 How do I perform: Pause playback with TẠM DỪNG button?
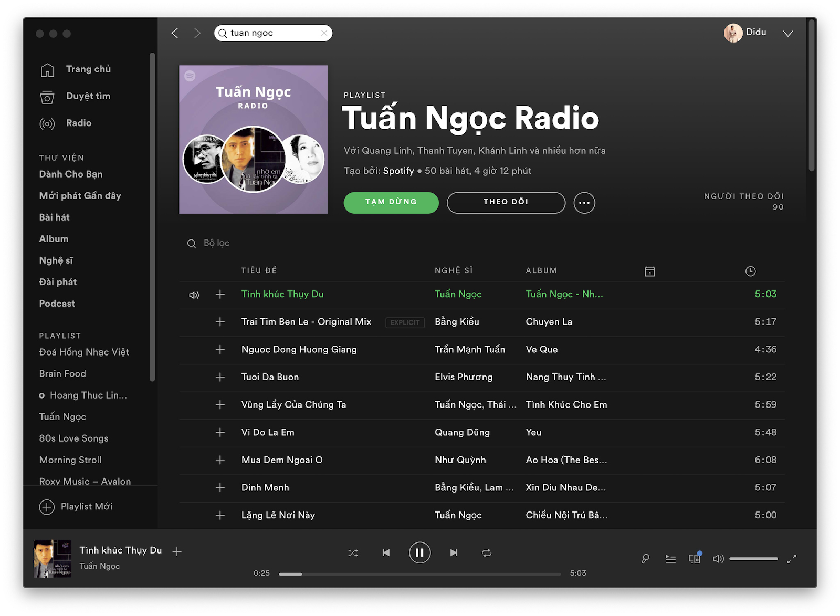391,203
